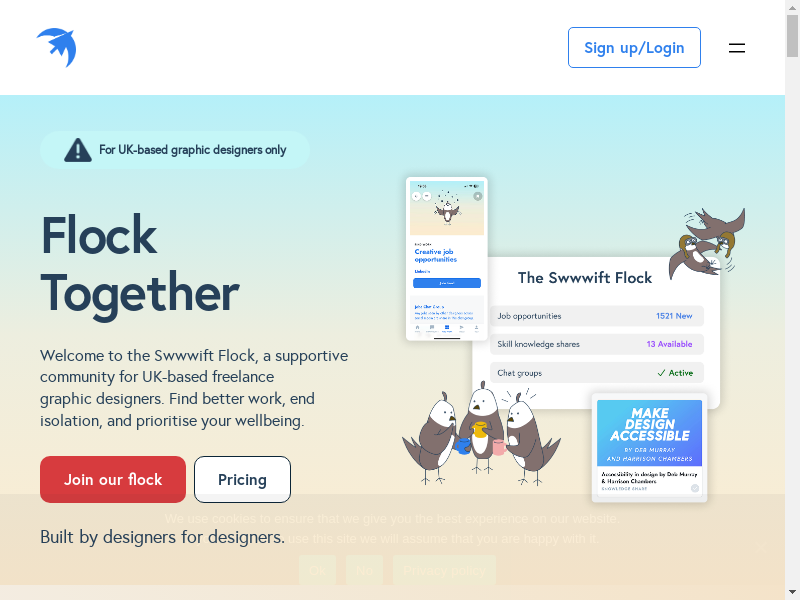Click the three birds holding mugs illustration
This screenshot has height=600, width=800.
click(481, 434)
